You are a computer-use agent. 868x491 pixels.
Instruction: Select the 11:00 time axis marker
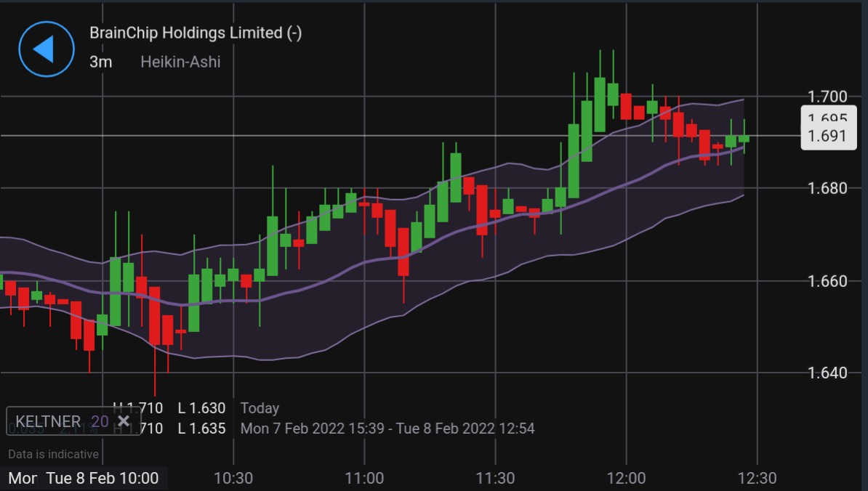point(364,478)
